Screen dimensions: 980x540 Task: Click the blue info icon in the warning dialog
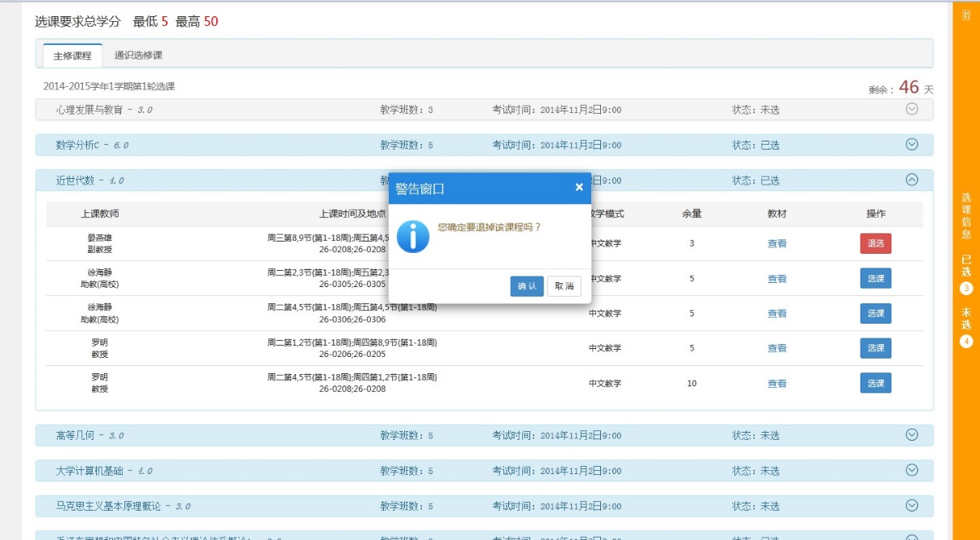pos(412,235)
